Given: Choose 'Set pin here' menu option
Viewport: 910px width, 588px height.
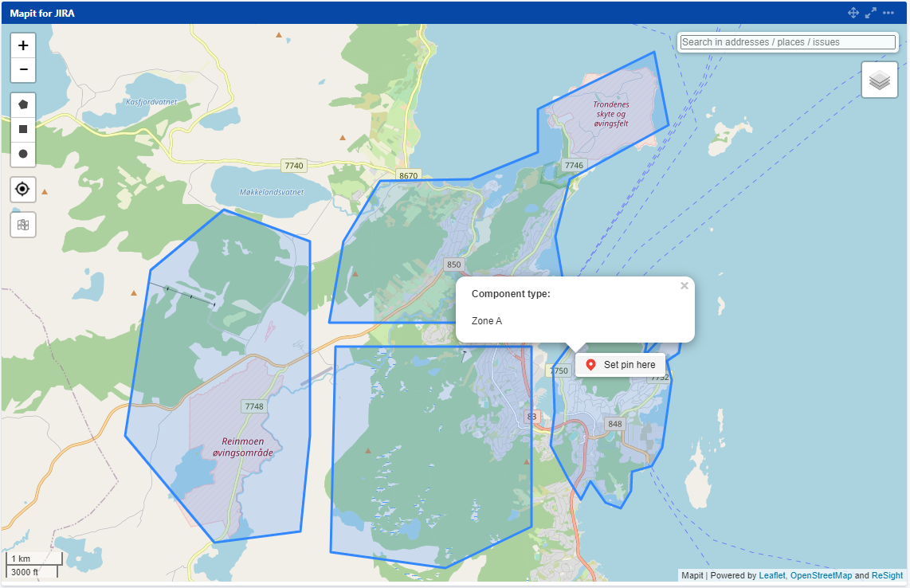Looking at the screenshot, I should [x=620, y=365].
